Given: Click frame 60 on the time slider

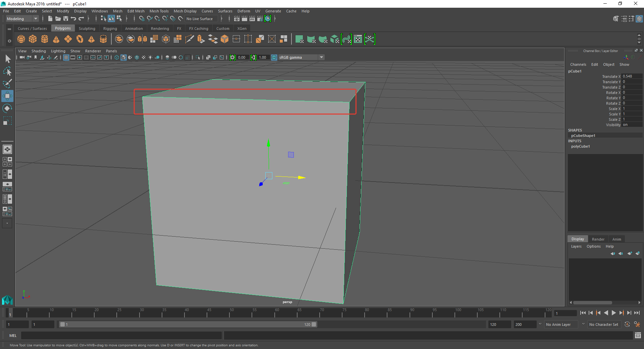Looking at the screenshot, I should point(277,313).
